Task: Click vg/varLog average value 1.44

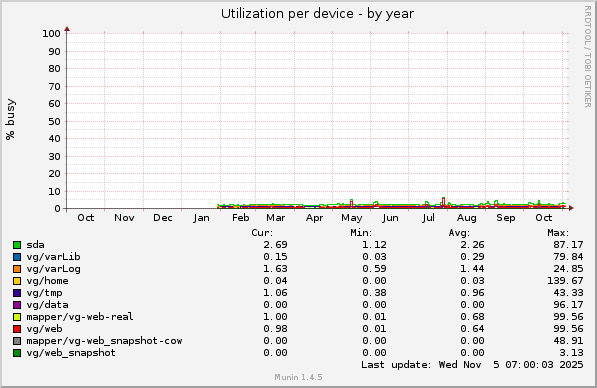Action: click(472, 269)
